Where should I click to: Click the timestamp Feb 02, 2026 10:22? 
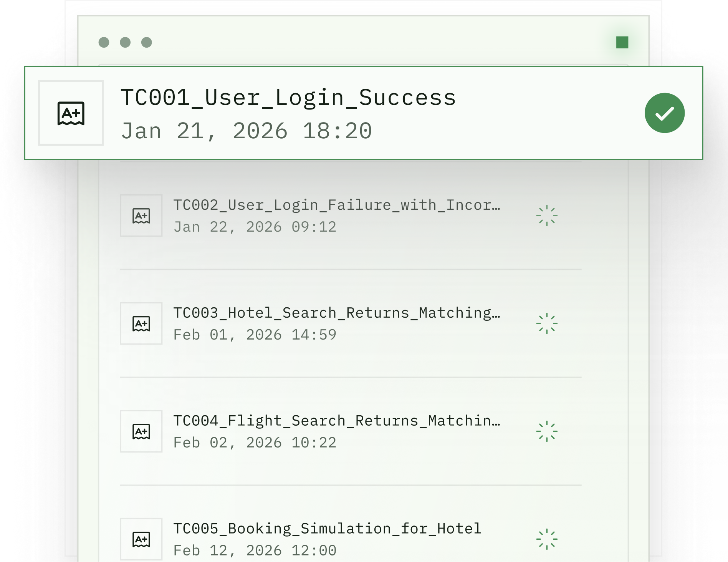(x=255, y=443)
